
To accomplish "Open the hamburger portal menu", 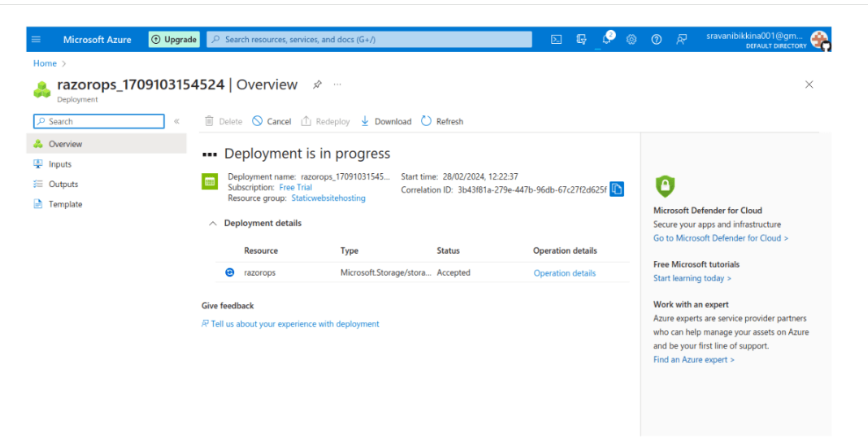I will tap(36, 39).
